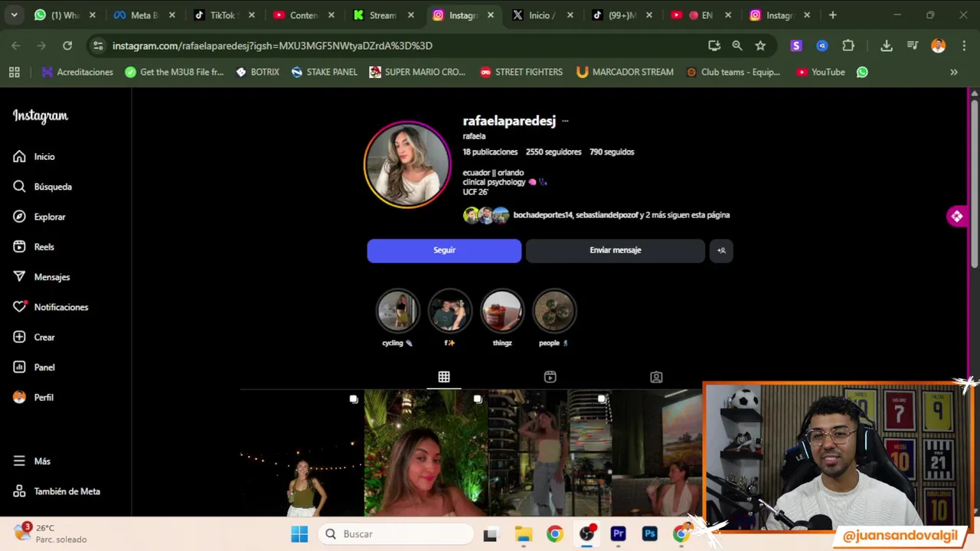Open Chrome extensions puzzle icon
This screenshot has width=980, height=551.
coord(848,46)
